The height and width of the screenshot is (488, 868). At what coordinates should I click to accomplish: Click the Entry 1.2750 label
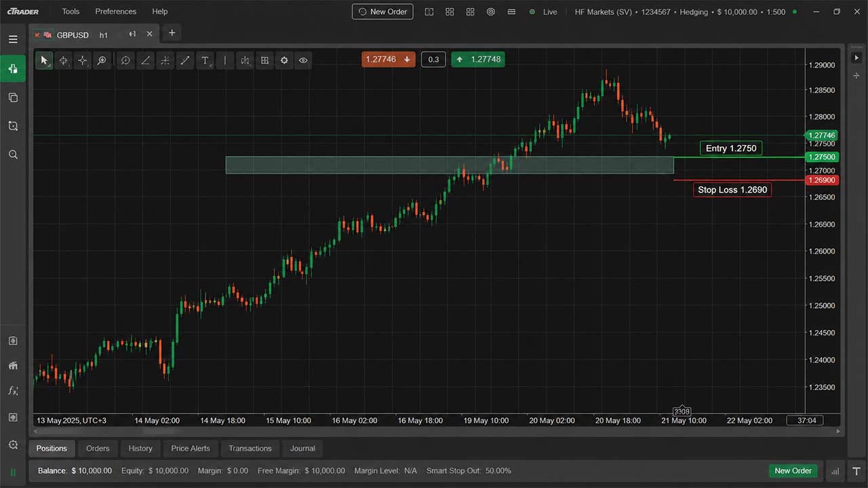[731, 148]
